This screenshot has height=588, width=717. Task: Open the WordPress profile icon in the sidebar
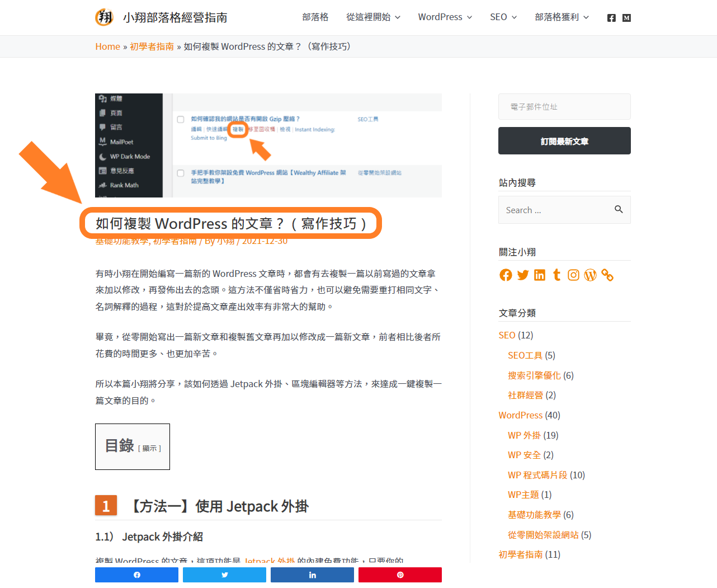590,275
